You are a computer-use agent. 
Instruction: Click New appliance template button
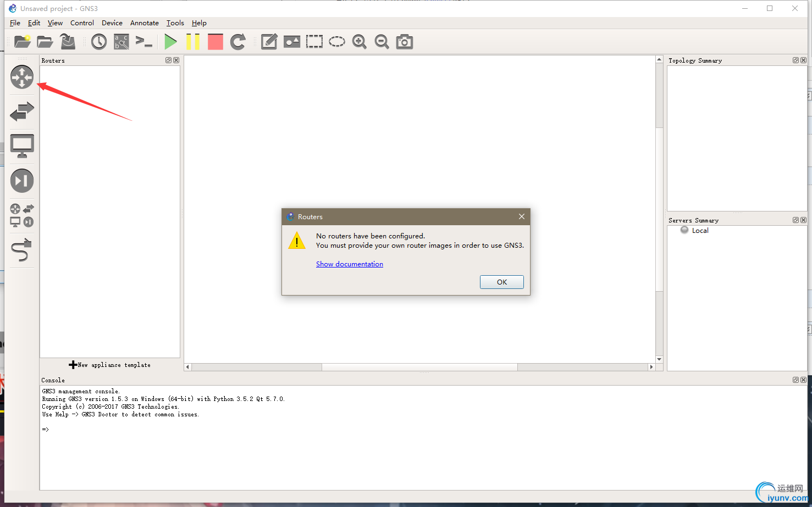(x=110, y=365)
